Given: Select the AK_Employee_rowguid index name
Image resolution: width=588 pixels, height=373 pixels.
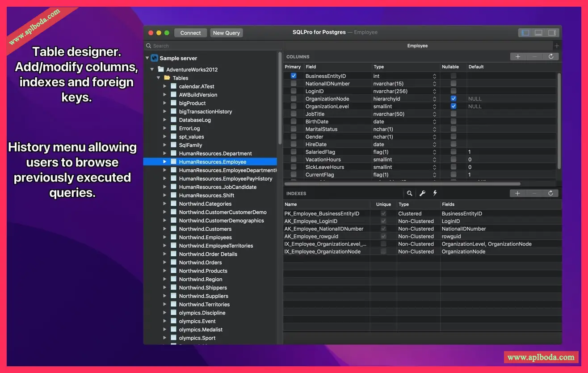Looking at the screenshot, I should click(311, 237).
